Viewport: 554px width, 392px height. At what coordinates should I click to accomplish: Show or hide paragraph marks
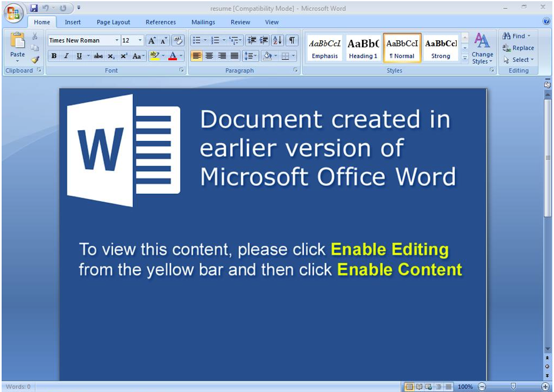[292, 40]
